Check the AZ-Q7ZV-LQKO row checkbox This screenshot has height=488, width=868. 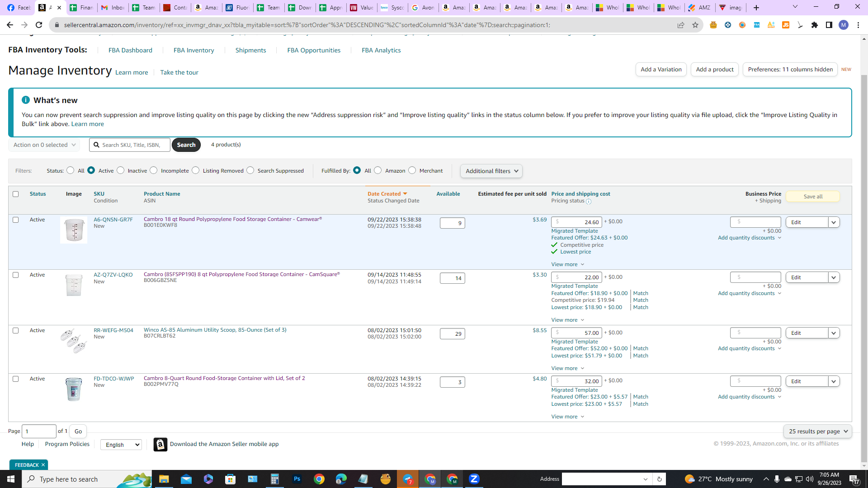coord(16,275)
